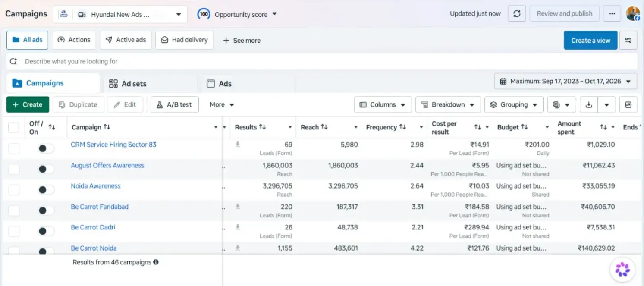This screenshot has height=286, width=644.
Task: Click the Describe what you're looking for field
Action: point(322,61)
